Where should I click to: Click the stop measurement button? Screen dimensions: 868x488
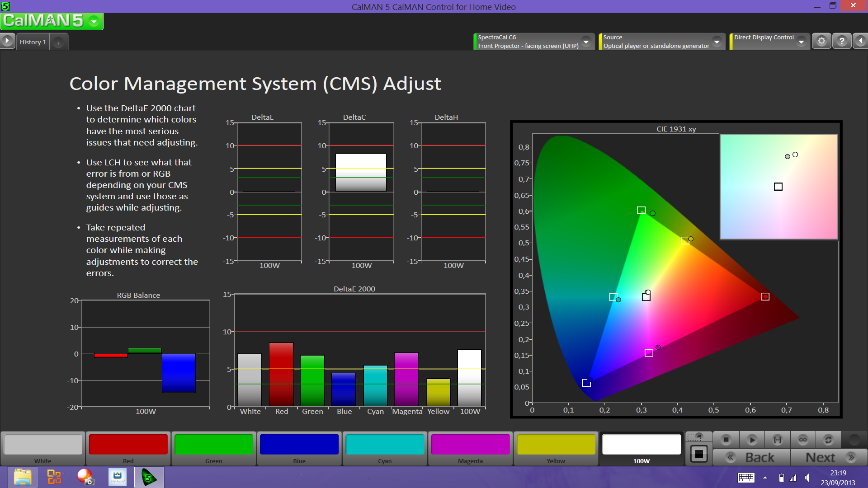726,439
